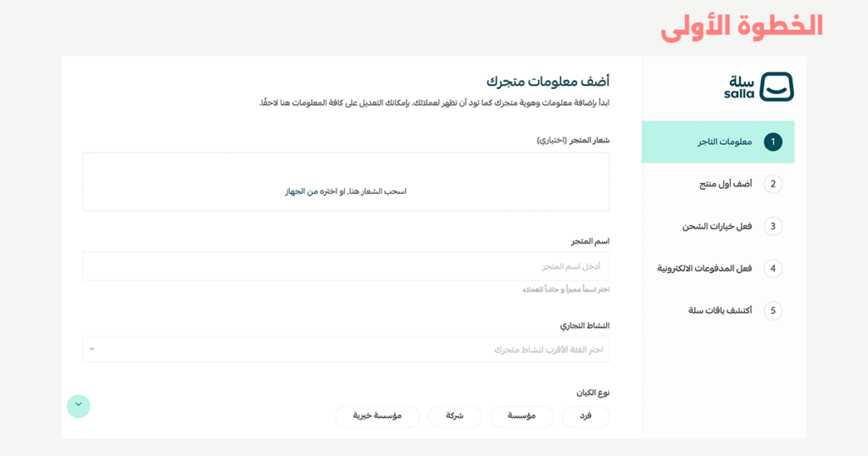868x456 pixels.
Task: Click the من الجهاز upload link
Action: pos(302,192)
